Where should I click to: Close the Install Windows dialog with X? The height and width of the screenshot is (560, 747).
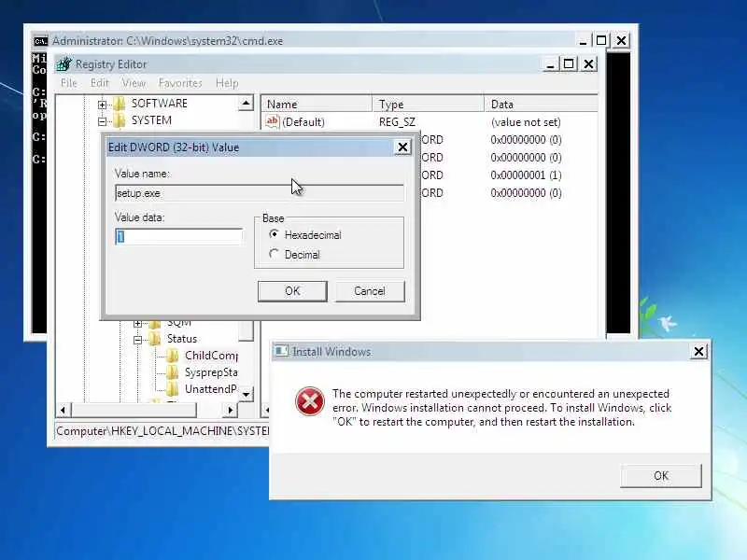pos(698,352)
